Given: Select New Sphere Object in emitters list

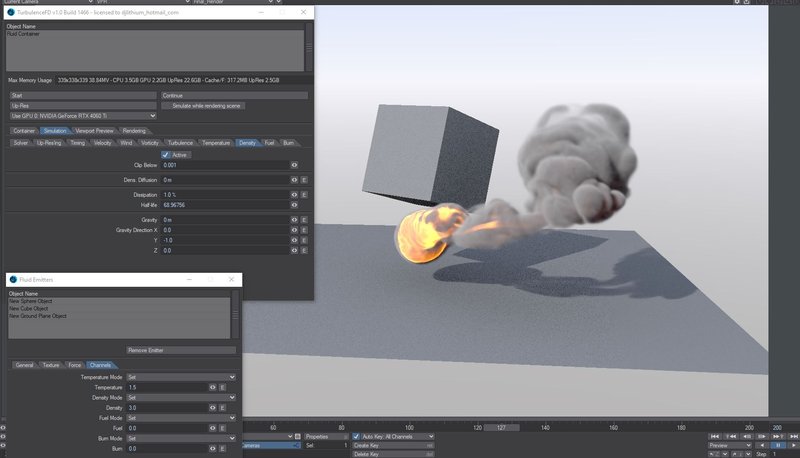Looking at the screenshot, I should click(x=31, y=301).
